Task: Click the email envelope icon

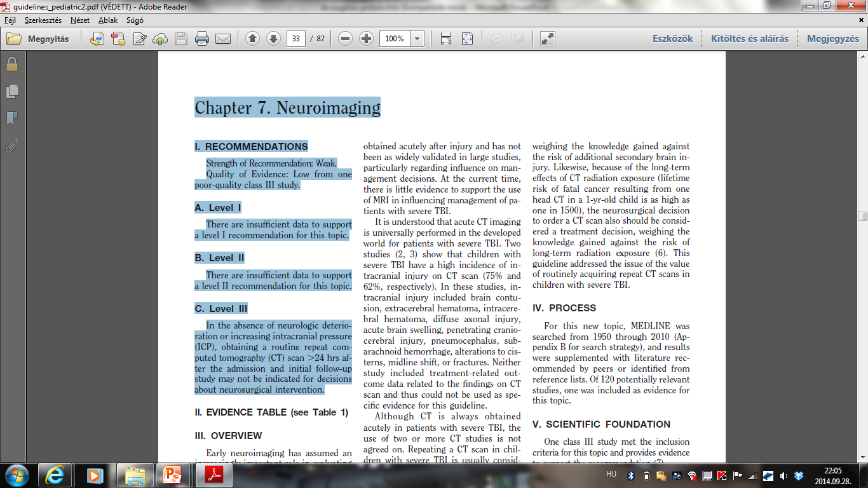Action: 223,39
